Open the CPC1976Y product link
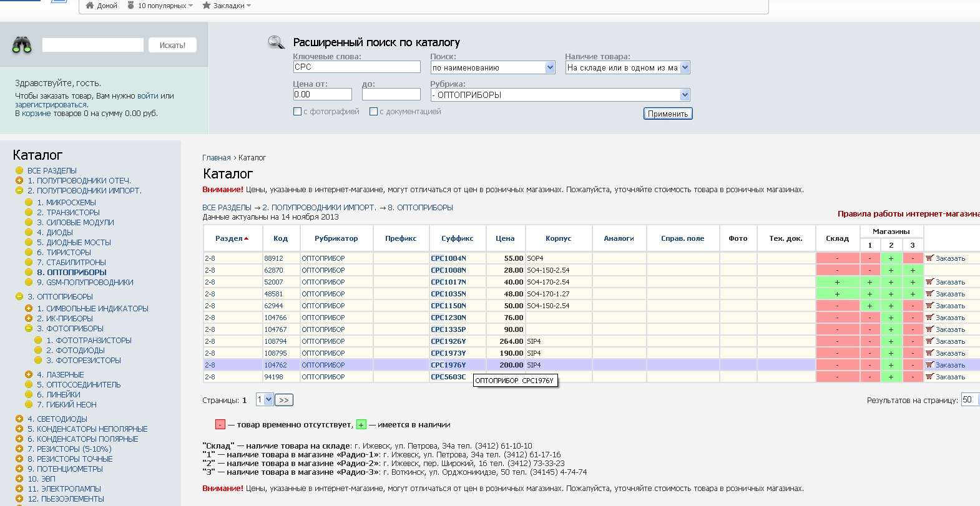The height and width of the screenshot is (506, 980). [x=448, y=365]
